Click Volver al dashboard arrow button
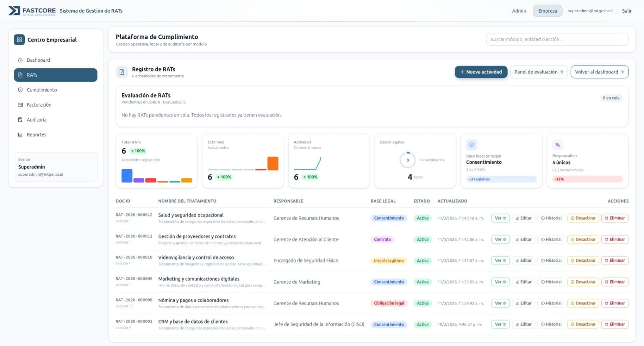The height and width of the screenshot is (346, 644). point(599,72)
